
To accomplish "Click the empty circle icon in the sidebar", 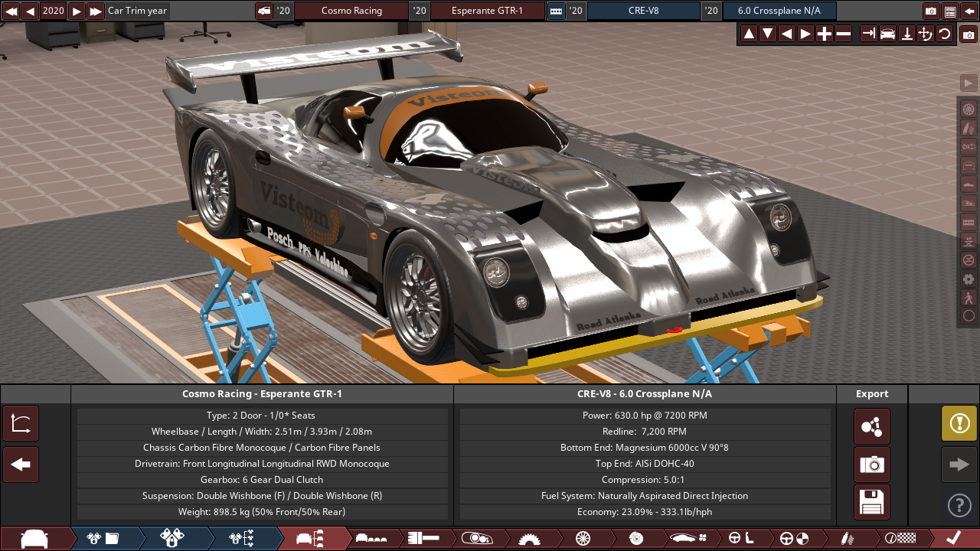I will tap(969, 315).
